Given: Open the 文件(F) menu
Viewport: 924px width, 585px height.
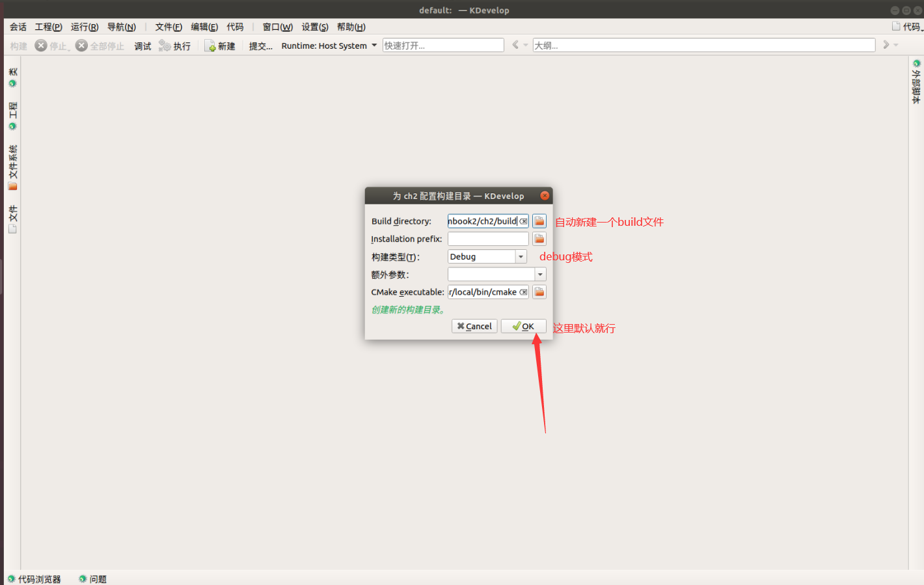Looking at the screenshot, I should (x=169, y=27).
